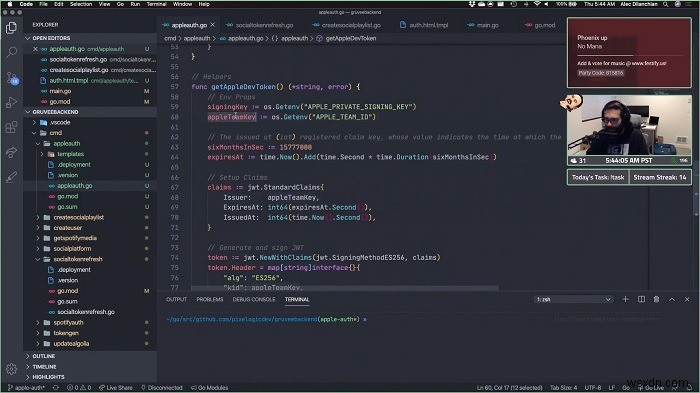Open the Search view in activity bar
Viewport: 700px width, 393px height.
[12, 52]
